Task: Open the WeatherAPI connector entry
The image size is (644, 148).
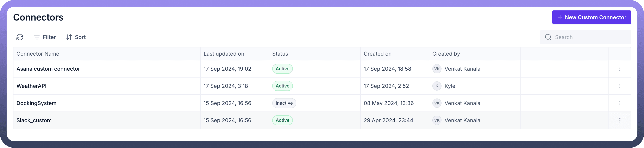Action: pyautogui.click(x=32, y=86)
